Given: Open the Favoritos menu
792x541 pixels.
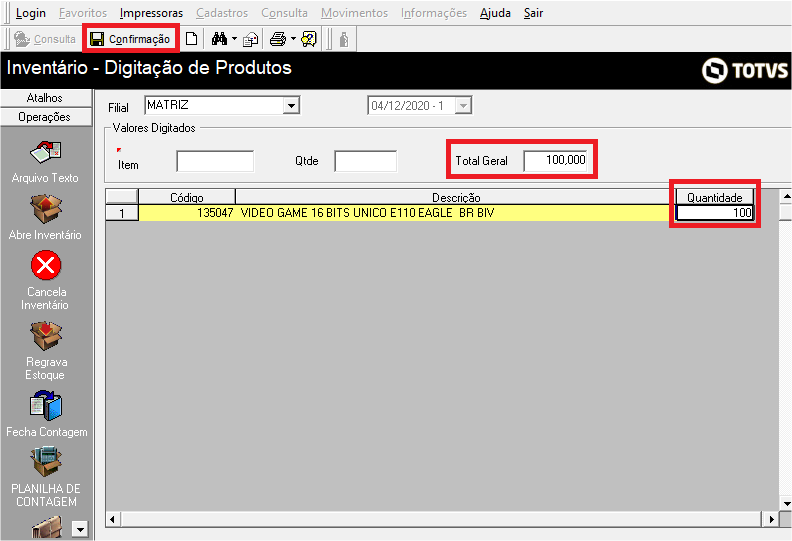Looking at the screenshot, I should [x=83, y=13].
